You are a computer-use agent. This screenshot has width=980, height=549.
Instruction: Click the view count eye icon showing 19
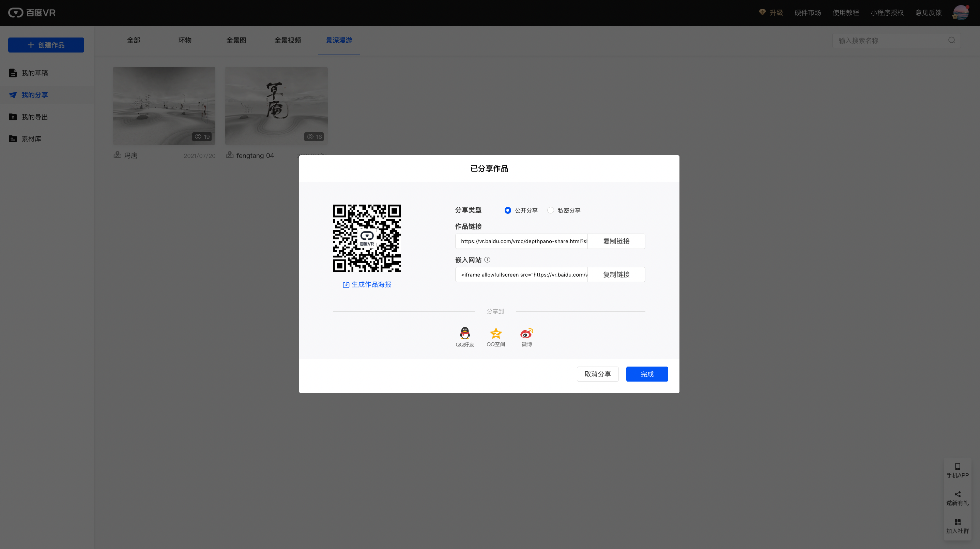pyautogui.click(x=198, y=137)
